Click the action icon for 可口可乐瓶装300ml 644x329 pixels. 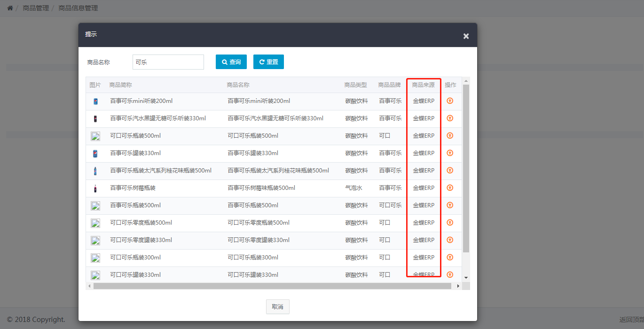pyautogui.click(x=450, y=257)
